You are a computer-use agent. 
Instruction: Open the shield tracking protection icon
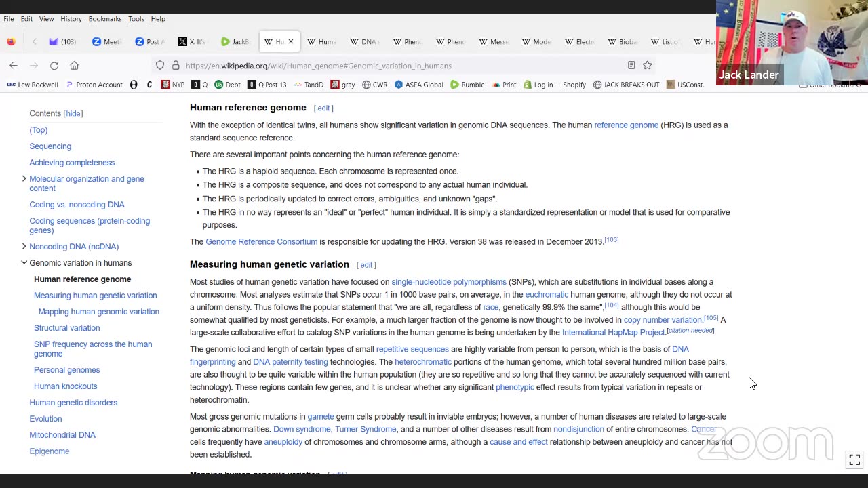160,66
